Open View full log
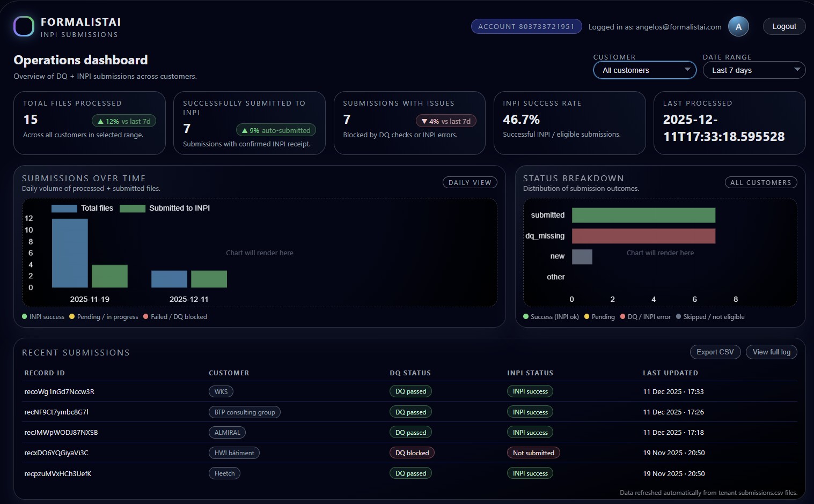 (x=771, y=352)
